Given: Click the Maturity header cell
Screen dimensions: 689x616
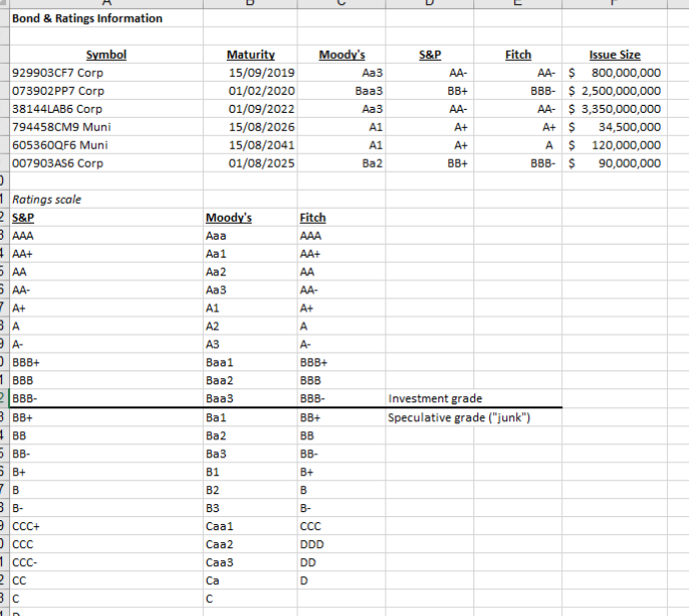Looking at the screenshot, I should (x=251, y=55).
